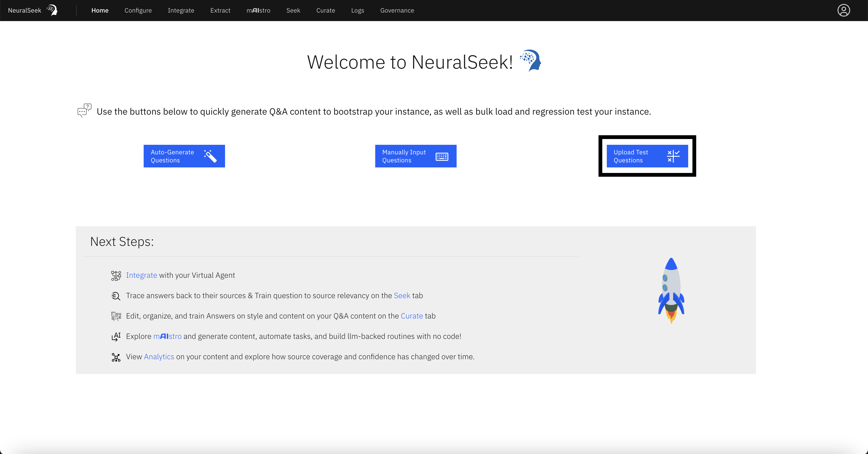The width and height of the screenshot is (868, 454).
Task: Click the Seek search icon in Next Steps
Action: click(116, 296)
